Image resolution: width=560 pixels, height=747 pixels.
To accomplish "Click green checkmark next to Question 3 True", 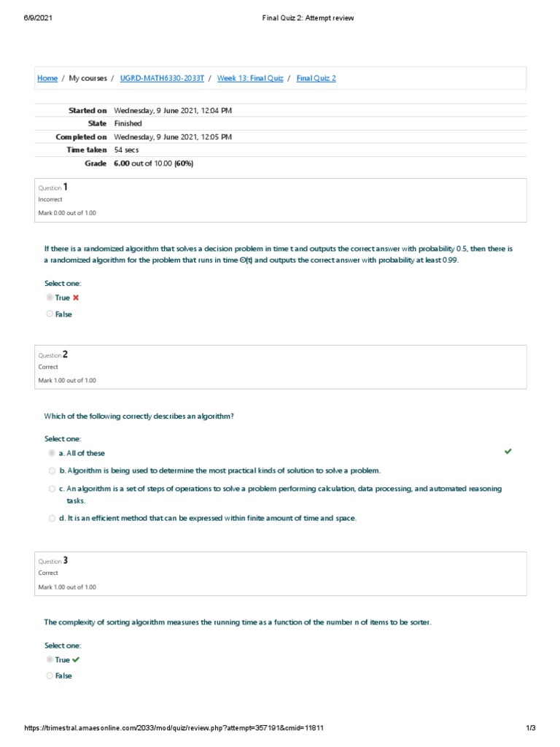I will point(76,659).
